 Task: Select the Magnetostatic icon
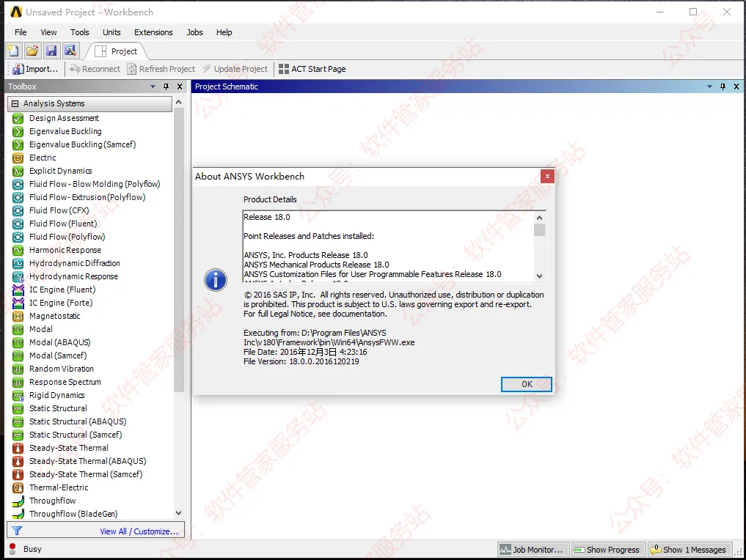[18, 316]
